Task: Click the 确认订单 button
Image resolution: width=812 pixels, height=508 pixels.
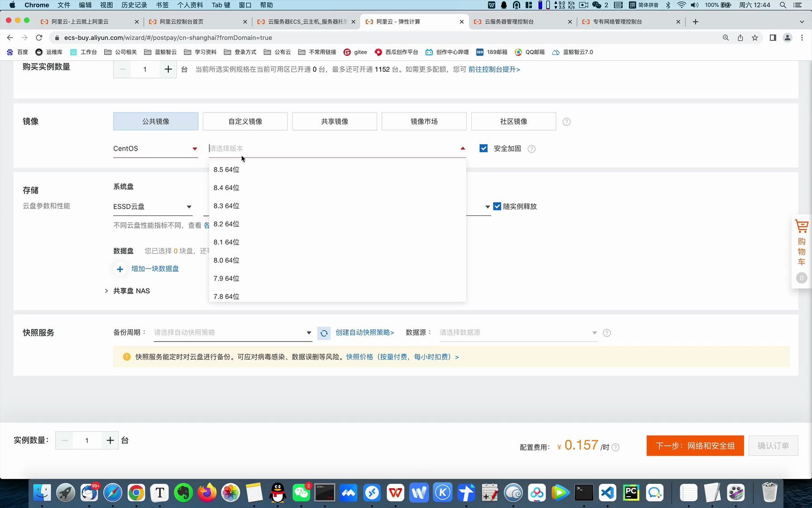Action: pyautogui.click(x=773, y=446)
